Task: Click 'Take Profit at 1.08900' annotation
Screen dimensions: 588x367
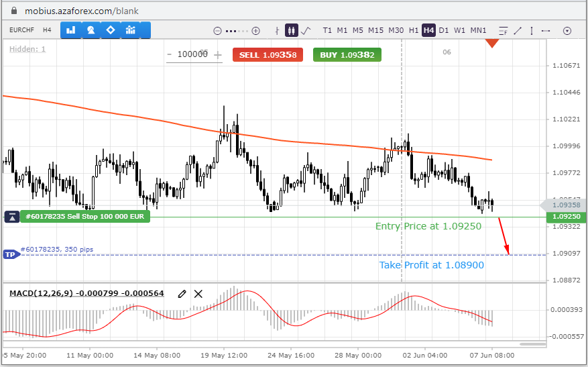Action: 432,265
